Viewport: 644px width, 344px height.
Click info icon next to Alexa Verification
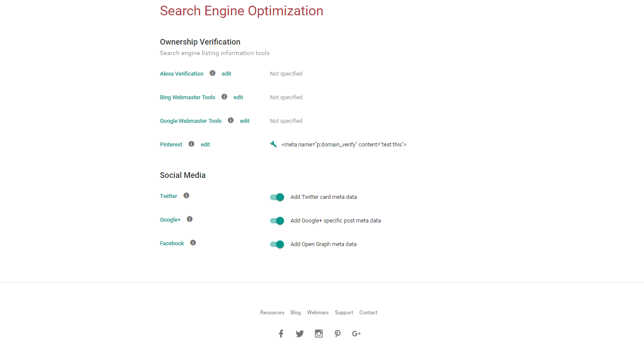click(212, 73)
